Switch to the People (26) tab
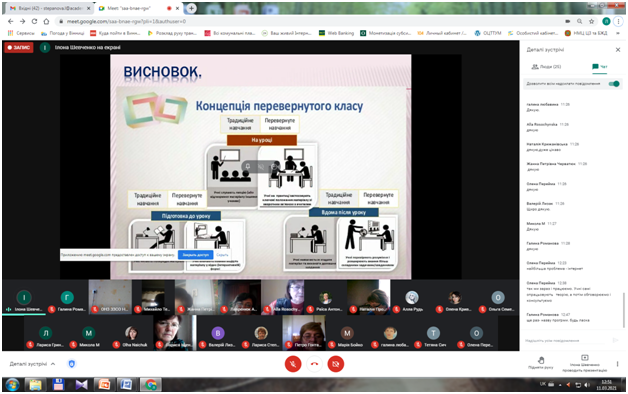This screenshot has height=394, width=628. 546,67
